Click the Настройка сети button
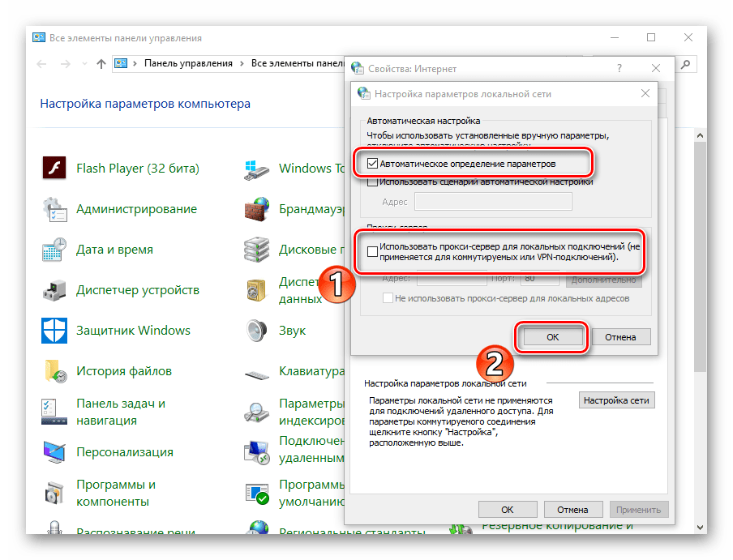This screenshot has height=560, width=733. point(616,400)
